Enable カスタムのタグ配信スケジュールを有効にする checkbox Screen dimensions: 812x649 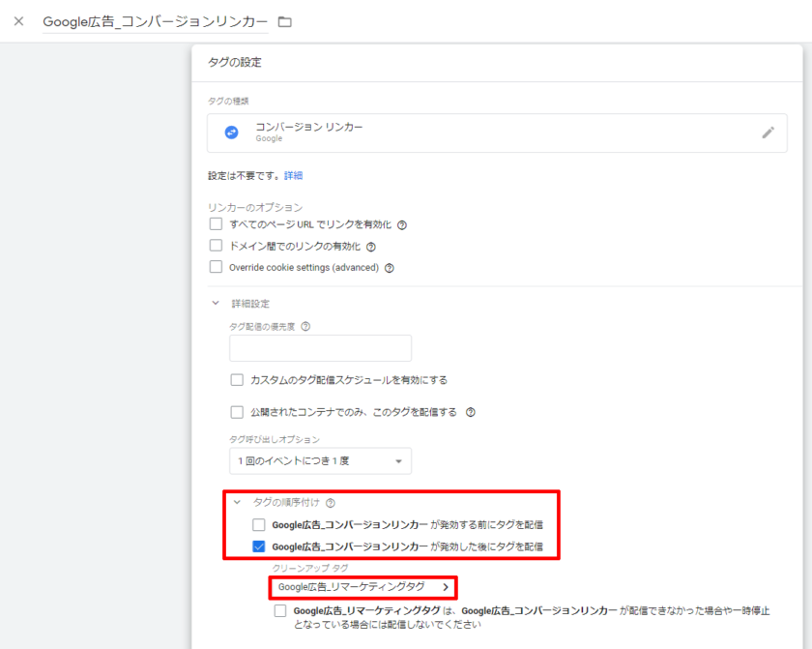coord(237,380)
